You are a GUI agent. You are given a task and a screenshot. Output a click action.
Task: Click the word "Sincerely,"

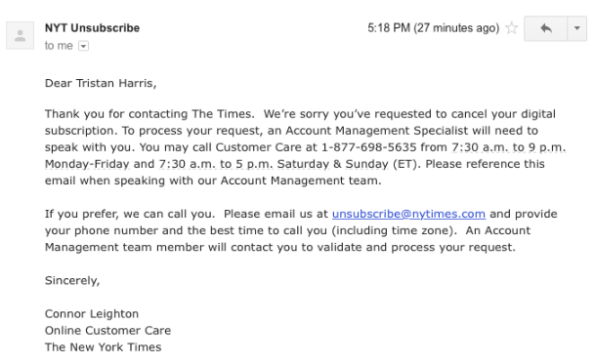[x=72, y=281]
